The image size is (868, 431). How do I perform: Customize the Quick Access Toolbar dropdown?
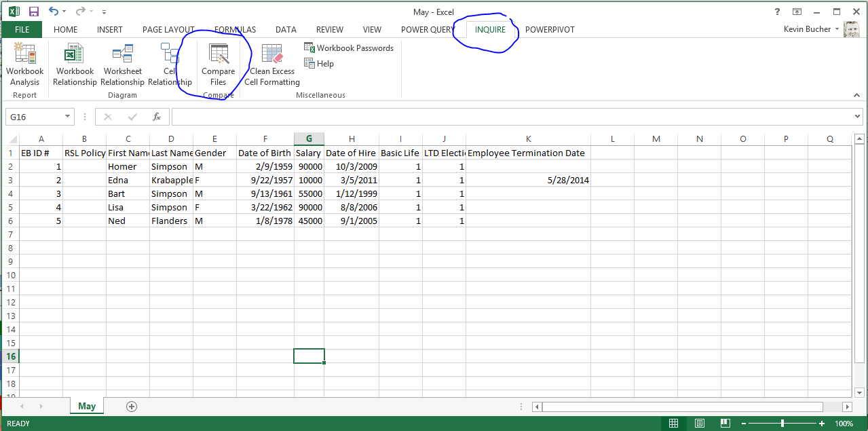click(x=104, y=12)
